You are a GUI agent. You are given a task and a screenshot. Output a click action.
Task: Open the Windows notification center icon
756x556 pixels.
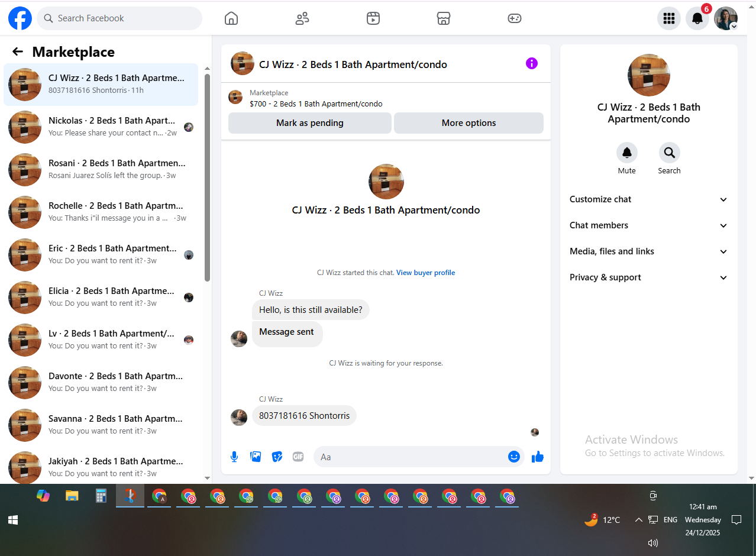pyautogui.click(x=736, y=520)
